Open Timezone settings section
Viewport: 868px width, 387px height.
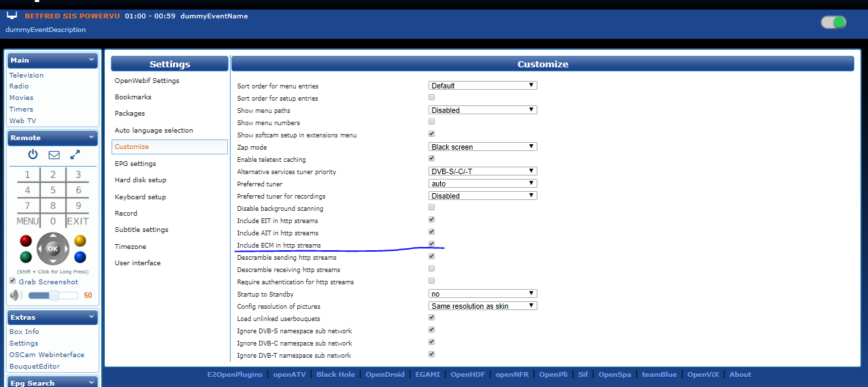click(x=131, y=247)
